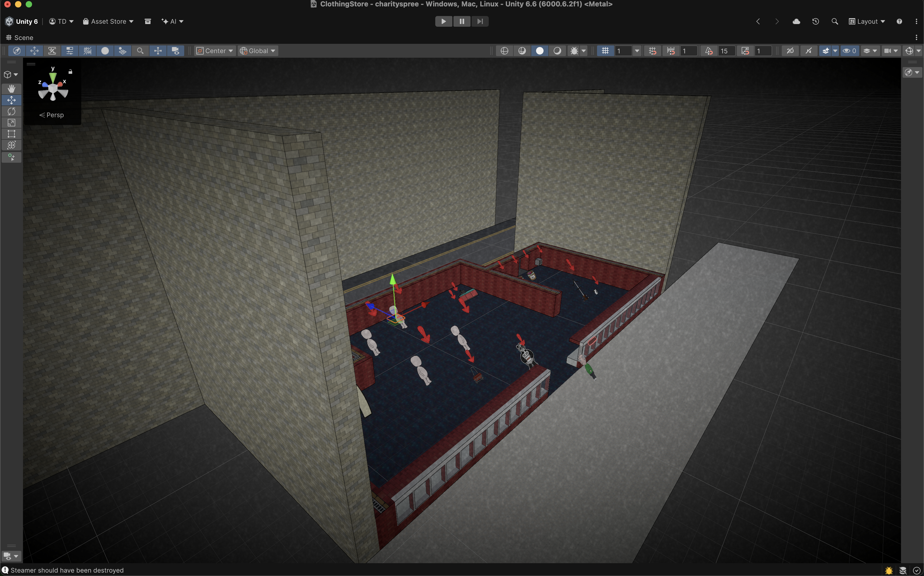Open the Unity Cloud icon

tap(796, 21)
